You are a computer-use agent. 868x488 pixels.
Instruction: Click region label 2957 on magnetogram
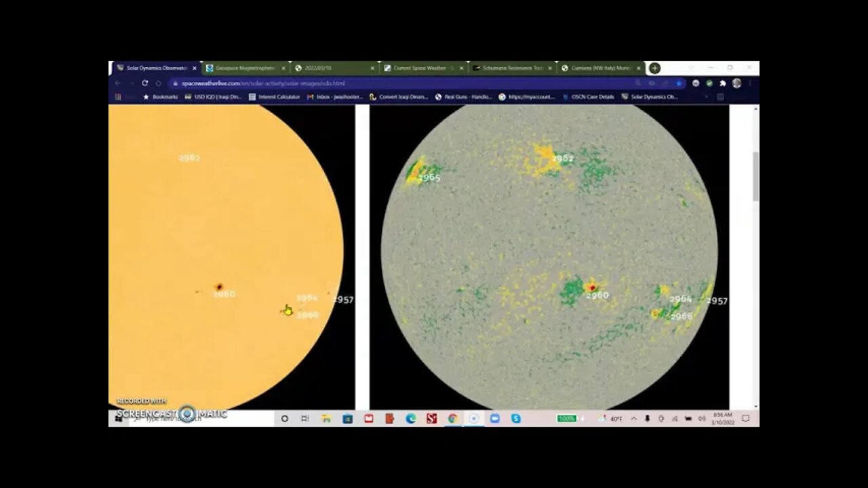pyautogui.click(x=717, y=301)
